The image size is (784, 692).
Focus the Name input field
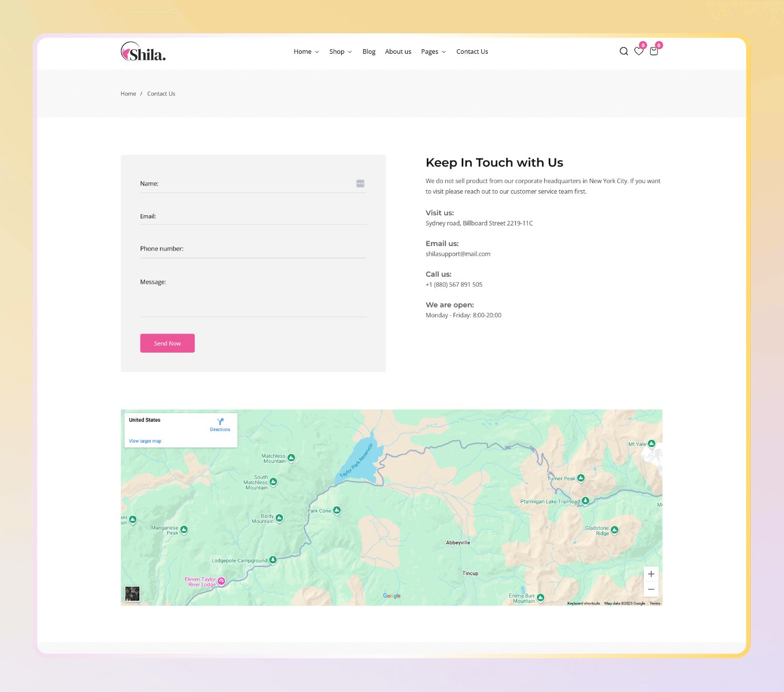click(x=253, y=184)
